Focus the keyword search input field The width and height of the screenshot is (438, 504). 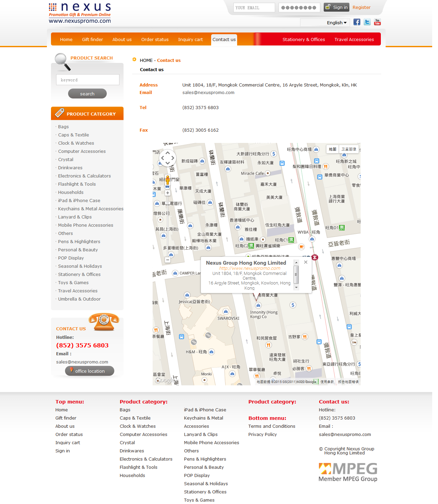click(88, 80)
